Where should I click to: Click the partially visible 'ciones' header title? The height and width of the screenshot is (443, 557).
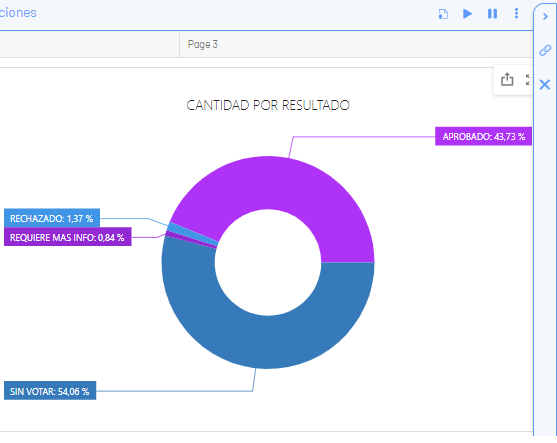pyautogui.click(x=18, y=13)
